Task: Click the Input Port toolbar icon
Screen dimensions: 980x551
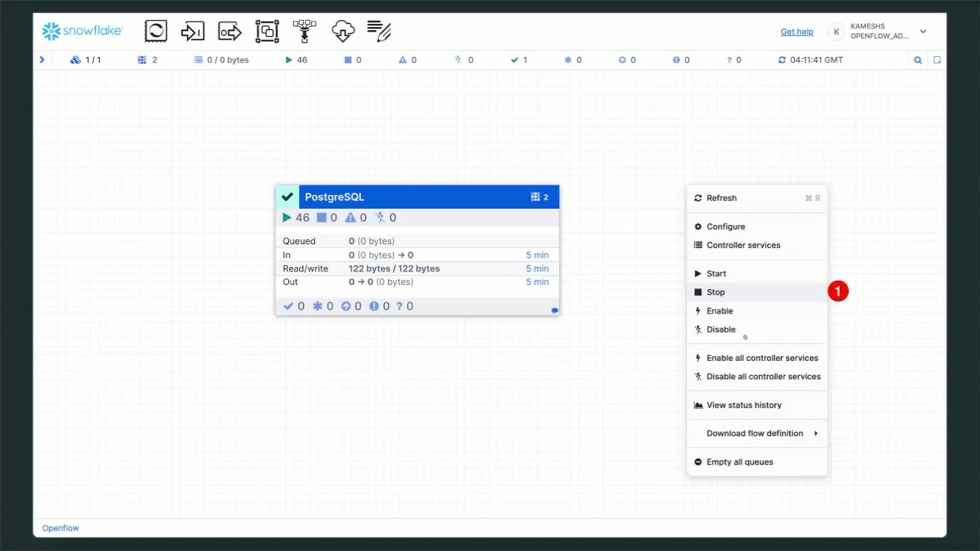Action: [192, 31]
